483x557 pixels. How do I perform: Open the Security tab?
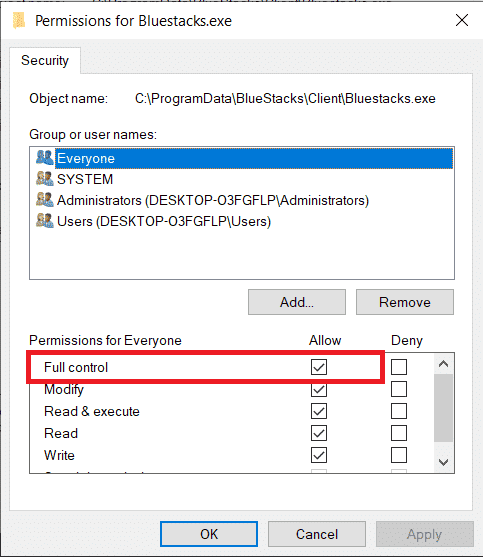(45, 60)
